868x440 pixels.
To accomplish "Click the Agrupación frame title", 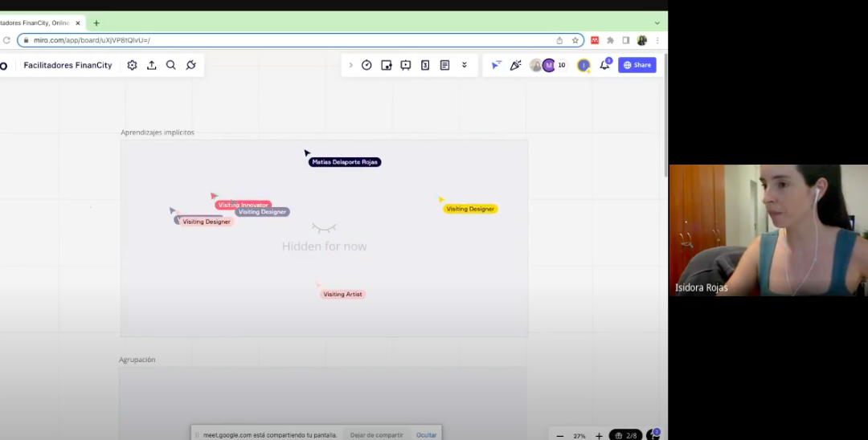I will (137, 360).
